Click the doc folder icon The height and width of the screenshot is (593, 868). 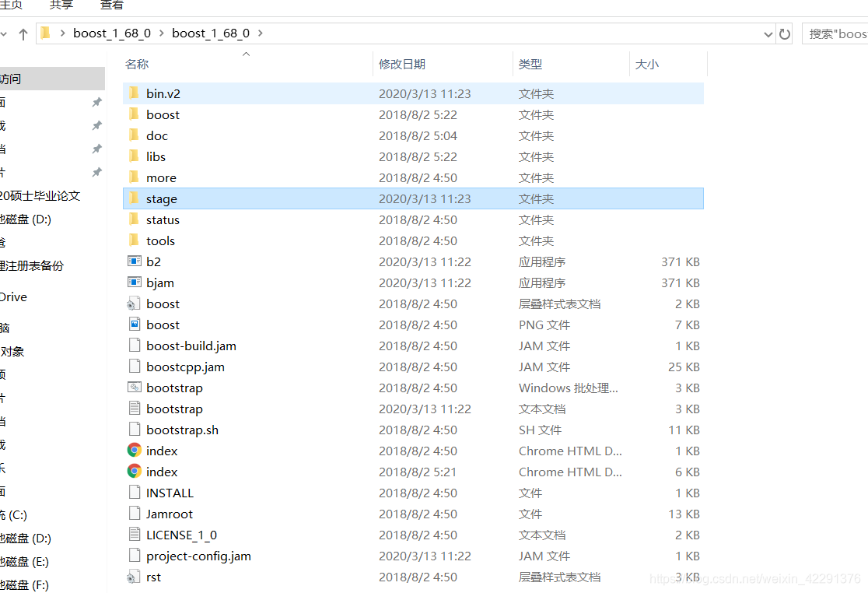click(x=134, y=135)
